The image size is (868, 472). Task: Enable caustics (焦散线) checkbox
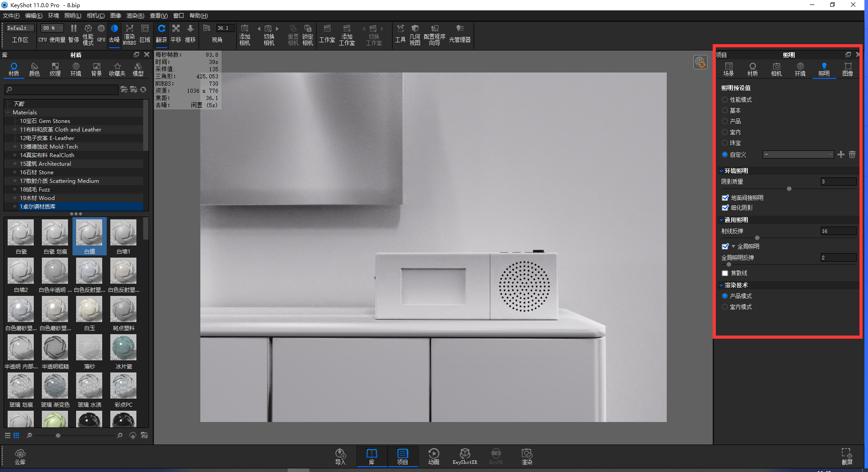tap(725, 273)
